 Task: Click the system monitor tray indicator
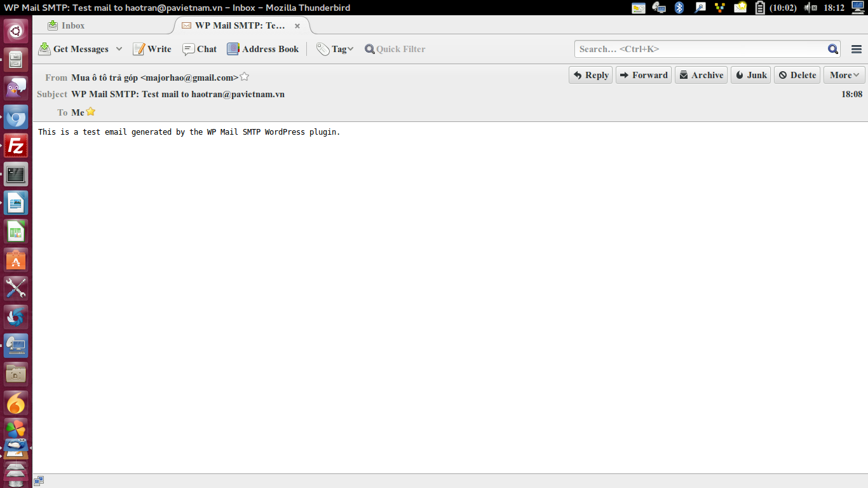(639, 8)
